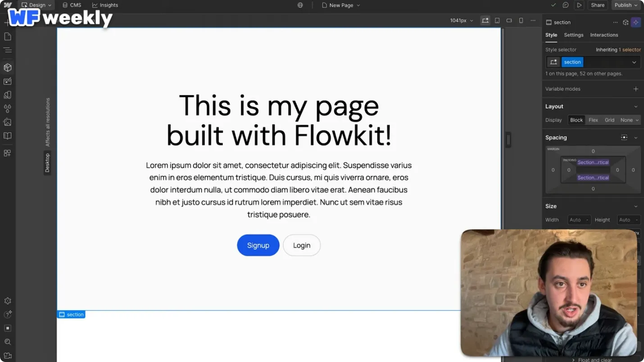
Task: Collapse the Layout section
Action: 636,107
